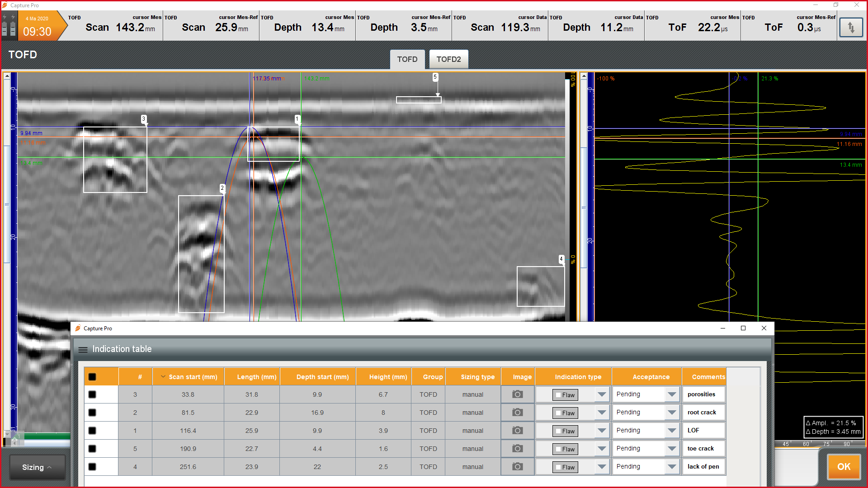Check the checkbox for indication #3

(92, 394)
